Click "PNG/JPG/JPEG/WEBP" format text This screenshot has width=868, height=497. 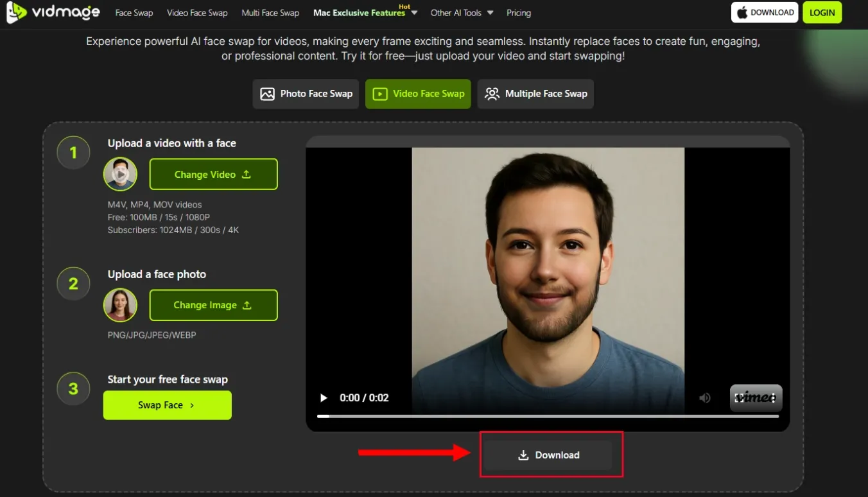pos(152,335)
